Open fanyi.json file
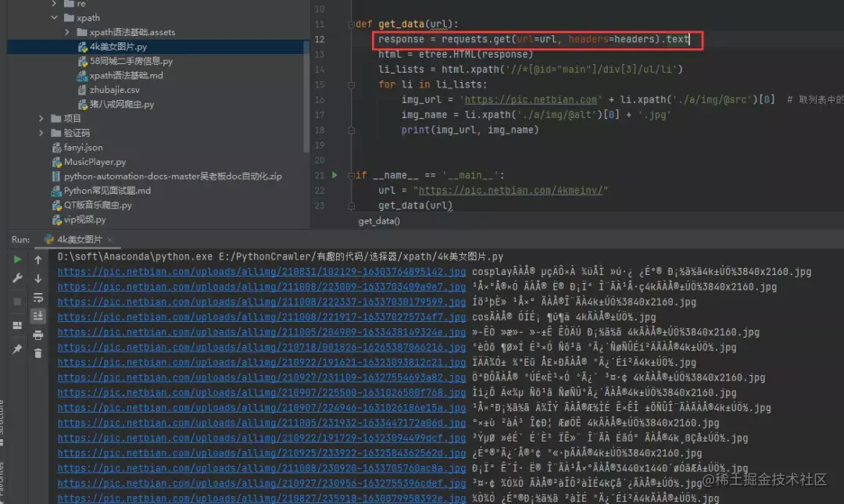Screen dimensions: 844x504 point(83,147)
